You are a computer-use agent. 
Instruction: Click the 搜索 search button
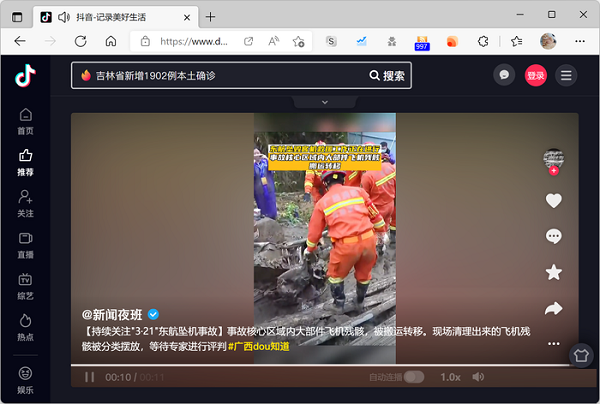[387, 76]
